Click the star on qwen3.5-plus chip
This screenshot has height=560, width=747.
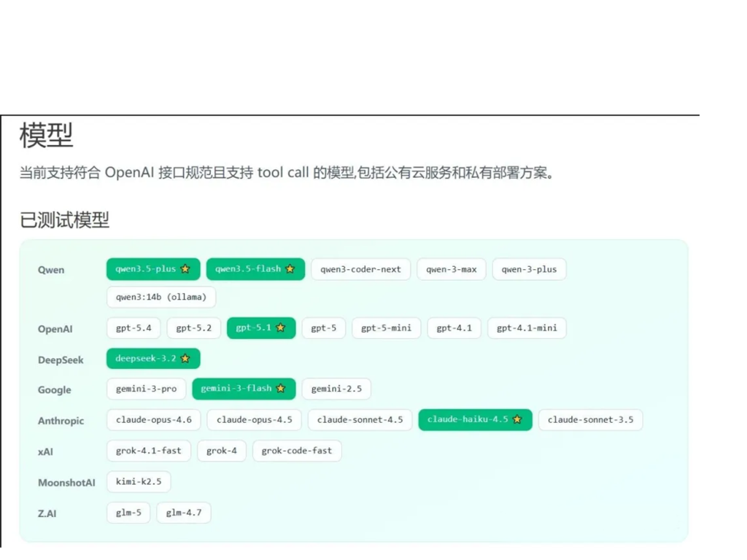tap(185, 269)
